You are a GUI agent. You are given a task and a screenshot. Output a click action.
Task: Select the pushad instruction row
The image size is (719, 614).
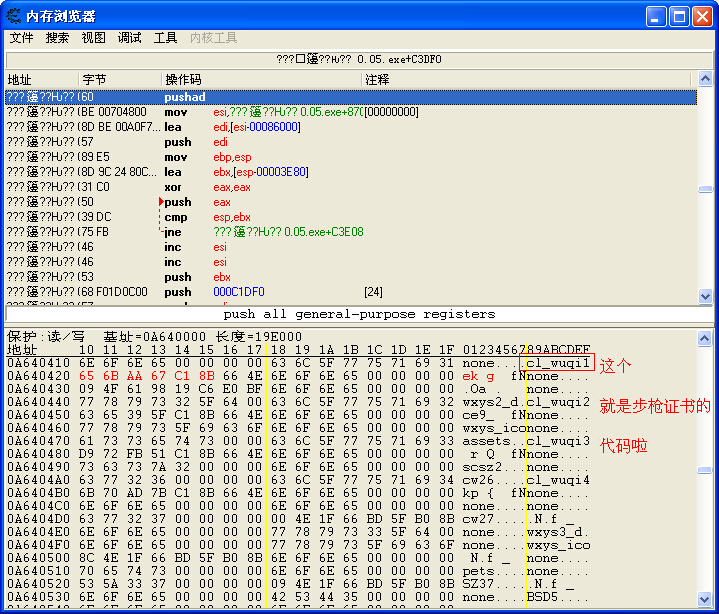tap(351, 97)
